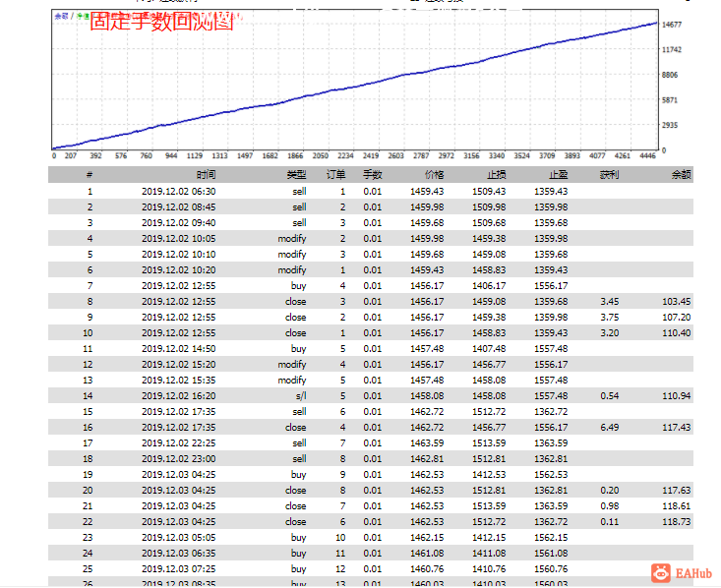Click the profit value 0.20
721x588 pixels.
tap(609, 490)
